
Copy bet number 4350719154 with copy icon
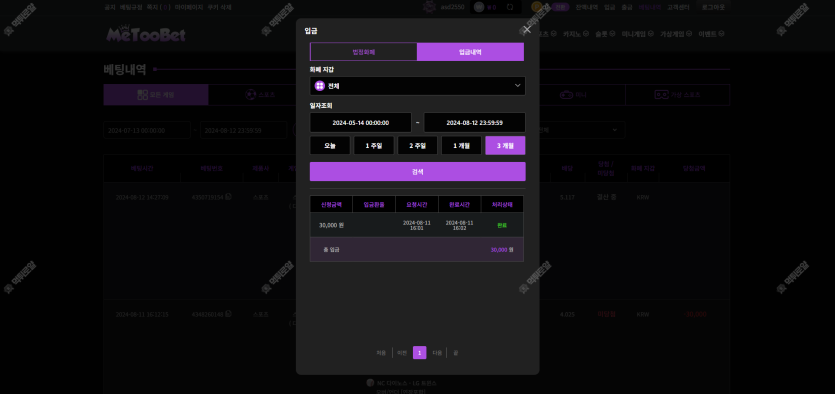point(228,197)
